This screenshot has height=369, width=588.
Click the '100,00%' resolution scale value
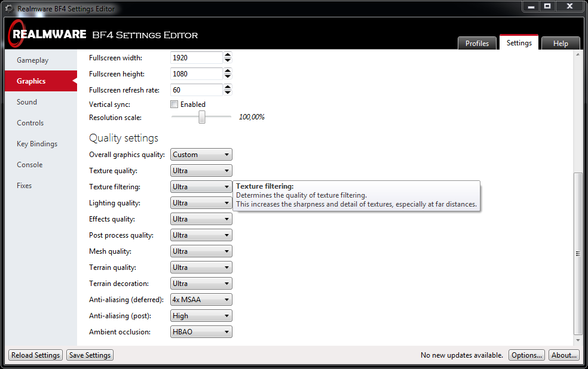click(x=252, y=117)
